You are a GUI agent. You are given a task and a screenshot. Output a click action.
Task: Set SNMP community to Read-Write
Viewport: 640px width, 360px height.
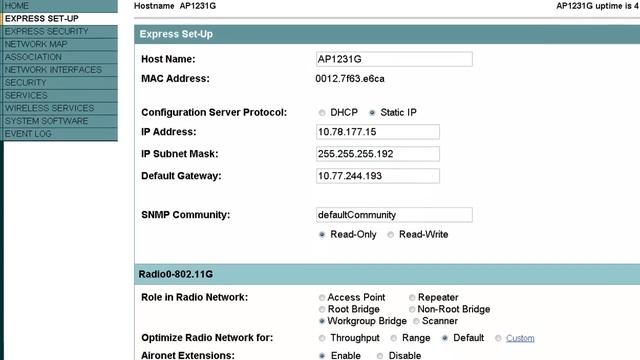point(391,235)
